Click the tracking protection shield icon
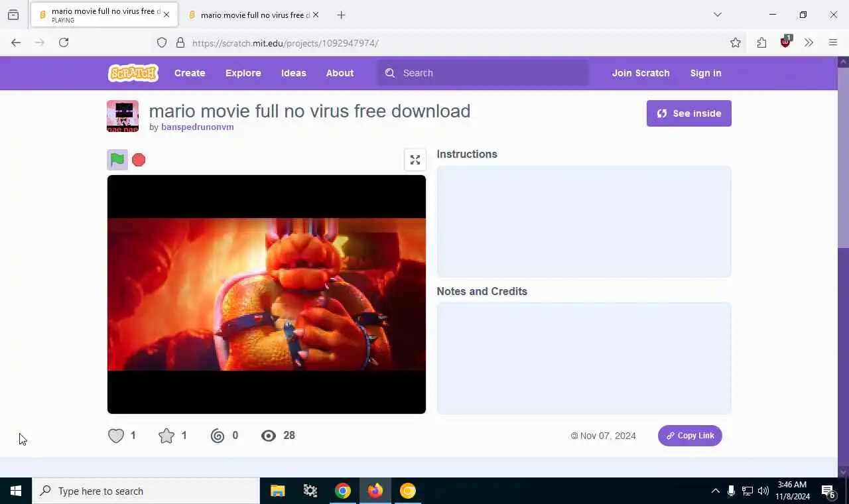The image size is (849, 504). click(162, 43)
